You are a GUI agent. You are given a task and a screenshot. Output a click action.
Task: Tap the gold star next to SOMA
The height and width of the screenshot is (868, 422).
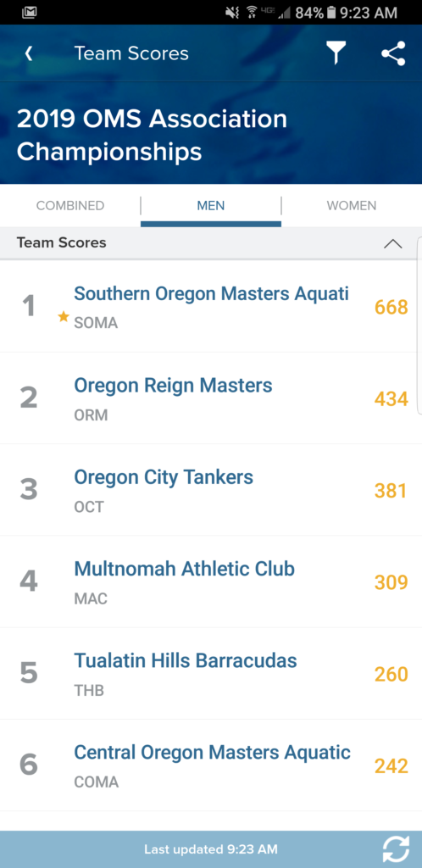click(64, 317)
